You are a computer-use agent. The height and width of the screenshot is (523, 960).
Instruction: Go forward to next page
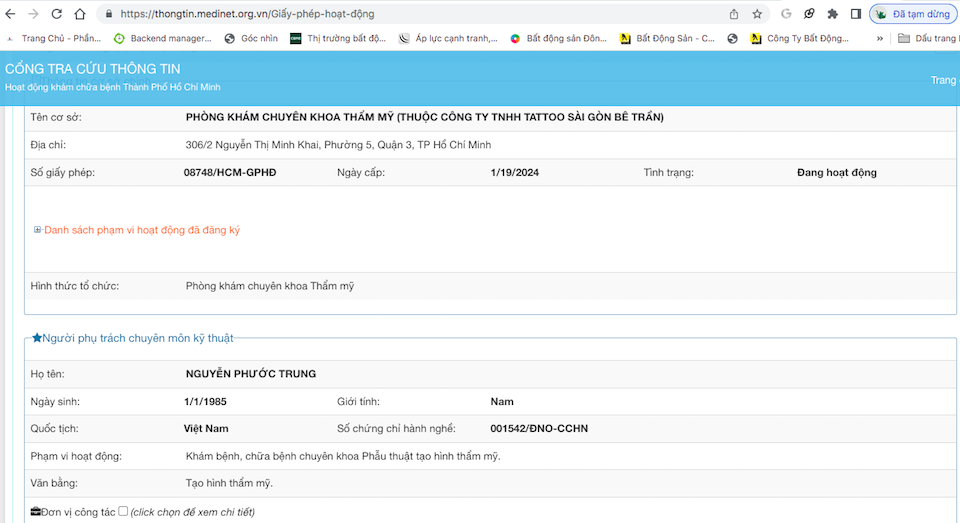34,13
